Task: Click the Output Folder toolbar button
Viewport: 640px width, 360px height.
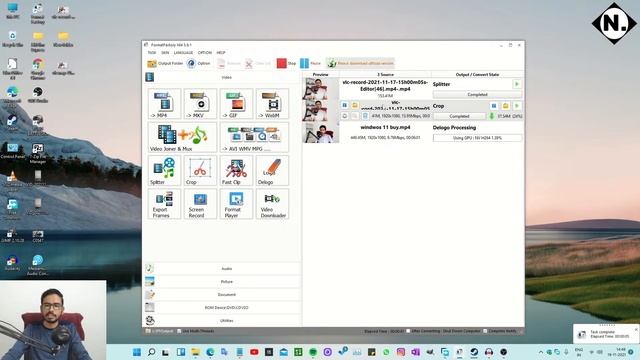Action: 165,63
